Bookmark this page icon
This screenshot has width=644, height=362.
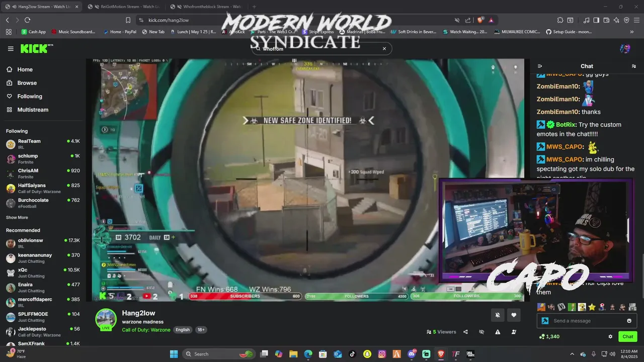pyautogui.click(x=128, y=20)
